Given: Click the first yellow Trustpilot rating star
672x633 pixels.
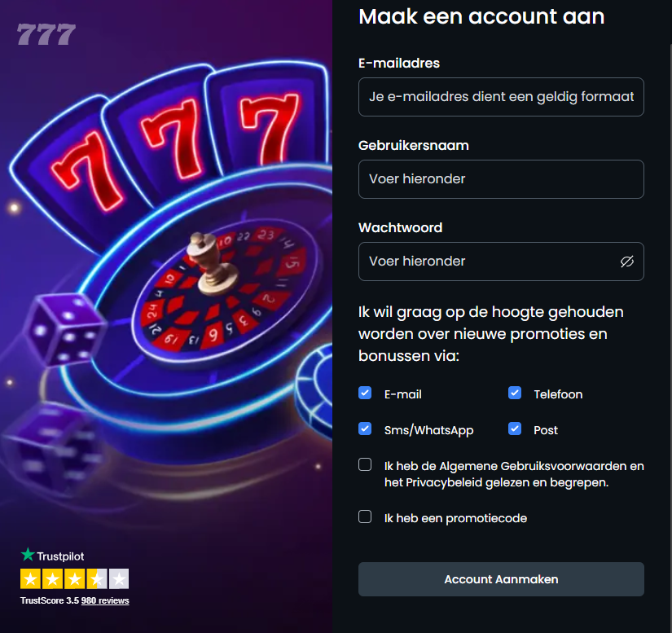Looking at the screenshot, I should pyautogui.click(x=30, y=579).
